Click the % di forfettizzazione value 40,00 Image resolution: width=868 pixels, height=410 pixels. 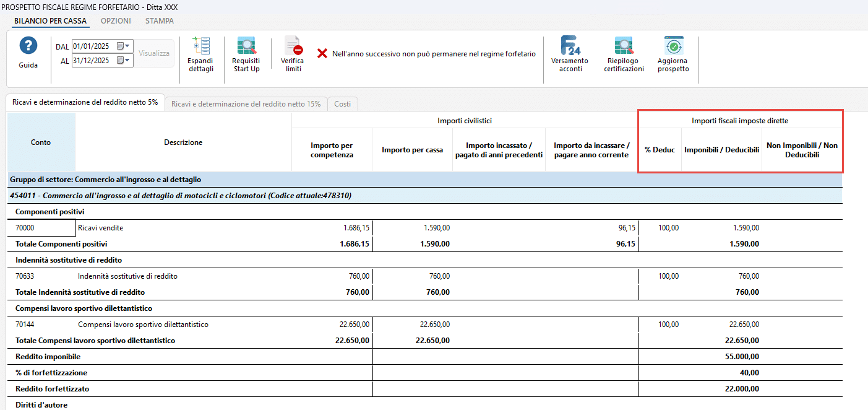[x=750, y=373]
